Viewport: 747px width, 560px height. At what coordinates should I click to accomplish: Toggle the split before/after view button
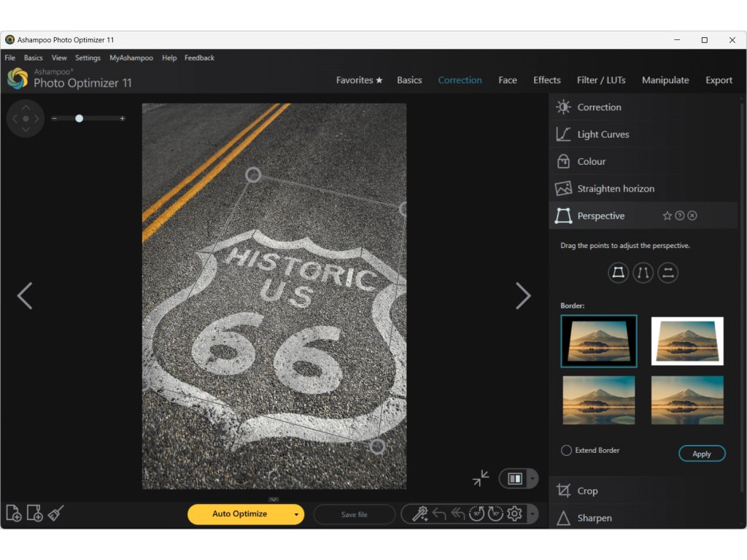tap(515, 478)
